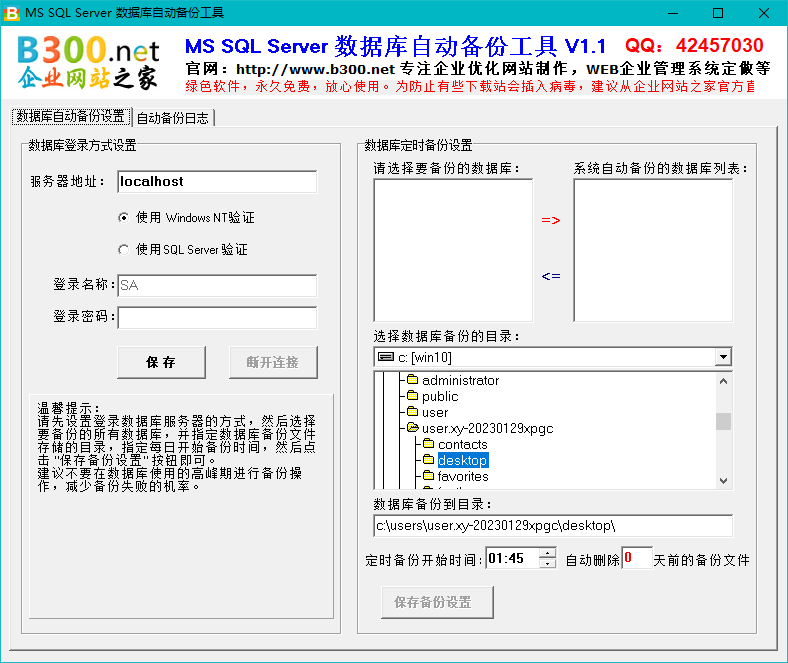The image size is (788, 663).
Task: Click the 登录密码 field
Action: (217, 318)
